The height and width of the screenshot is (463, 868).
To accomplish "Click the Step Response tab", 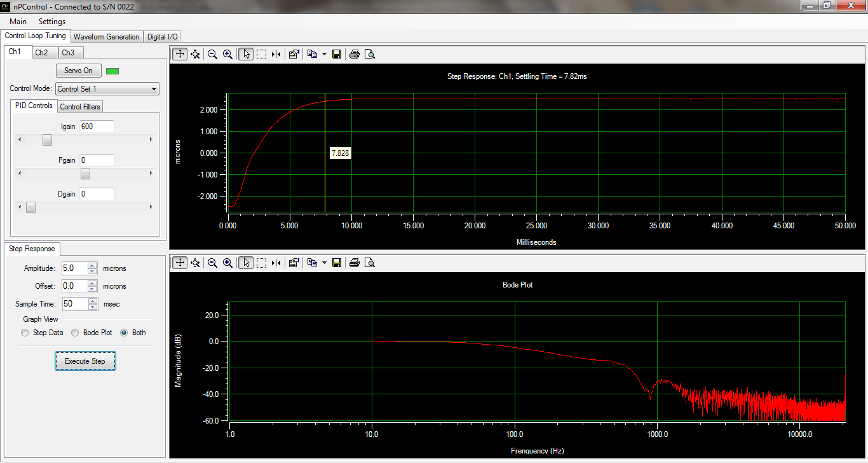I will (32, 249).
